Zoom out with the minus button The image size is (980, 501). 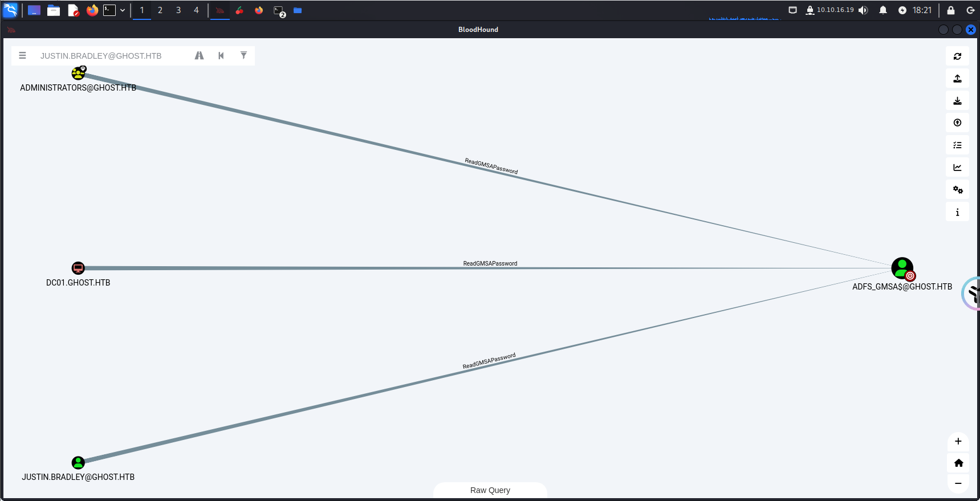point(958,483)
